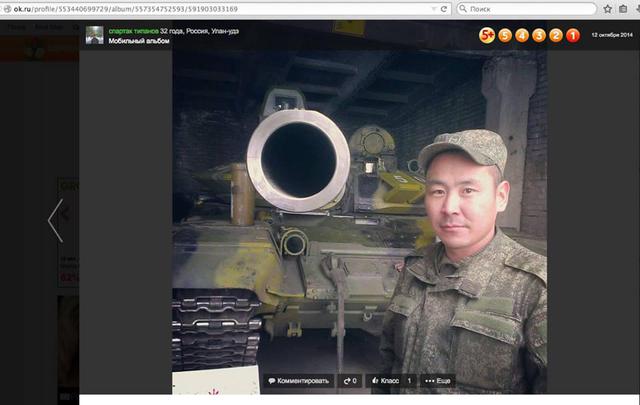The image size is (640, 405).
Task: Rate photo with the 5 badge
Action: (505, 36)
